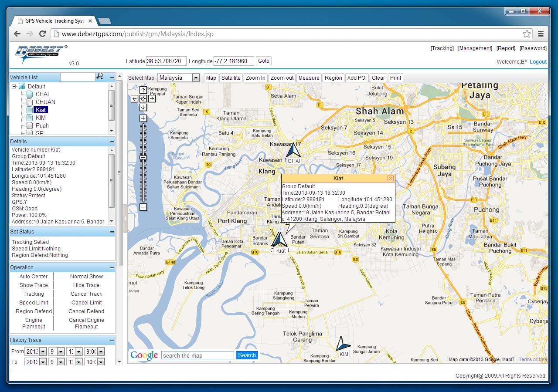Click the Zoom In toolbar button
Viewport: 558px width, 392px height.
pyautogui.click(x=255, y=78)
